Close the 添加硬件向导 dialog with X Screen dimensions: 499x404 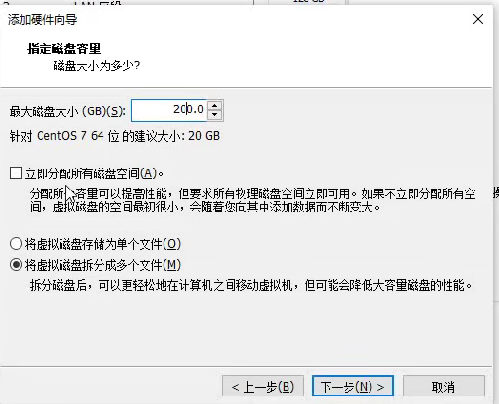coord(478,19)
